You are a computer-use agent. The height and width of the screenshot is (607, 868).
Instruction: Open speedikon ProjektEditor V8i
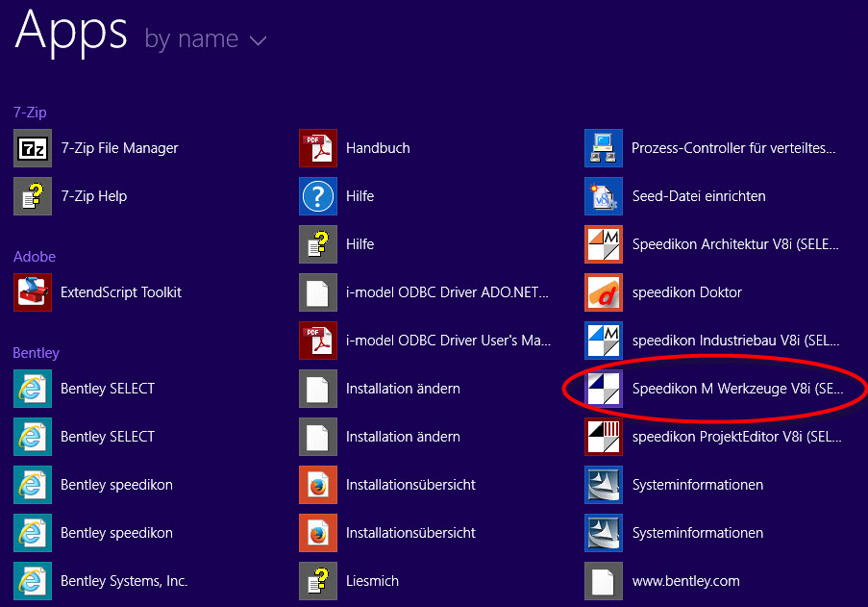pyautogui.click(x=713, y=437)
